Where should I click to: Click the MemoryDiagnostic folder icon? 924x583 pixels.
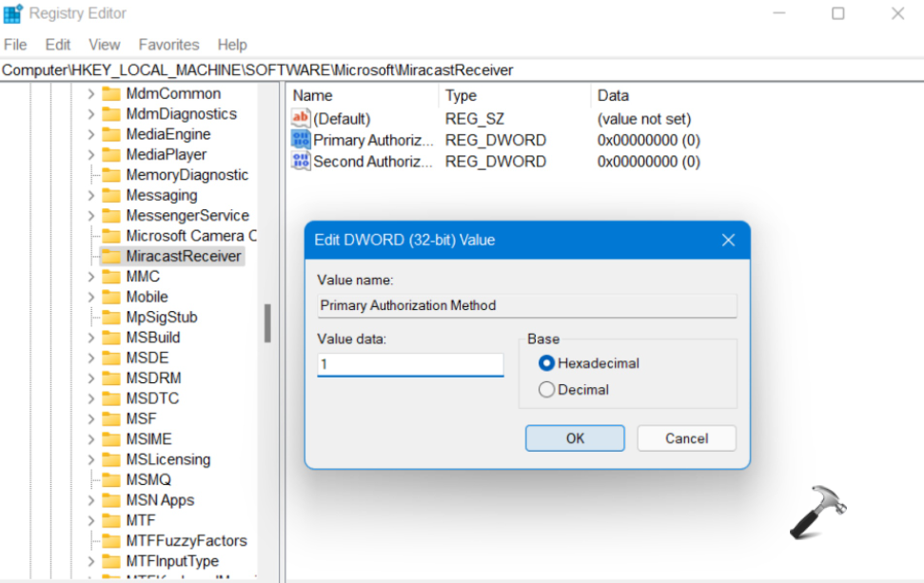pos(110,175)
